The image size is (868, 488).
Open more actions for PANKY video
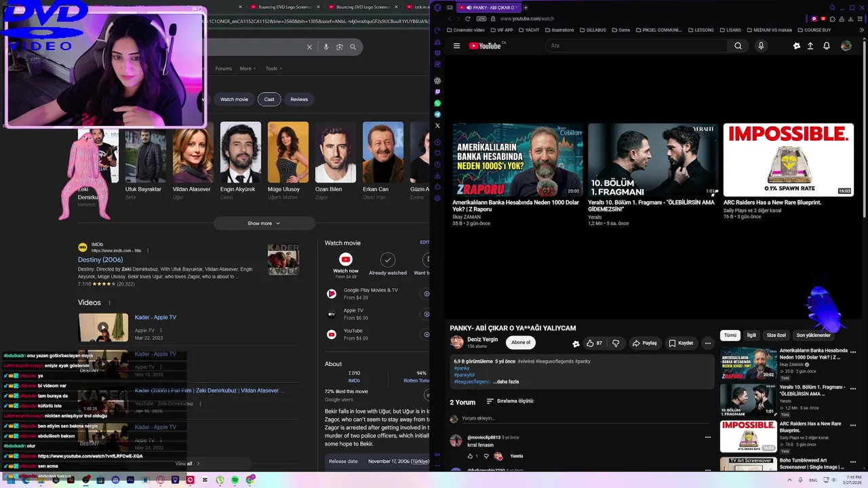[x=707, y=343]
